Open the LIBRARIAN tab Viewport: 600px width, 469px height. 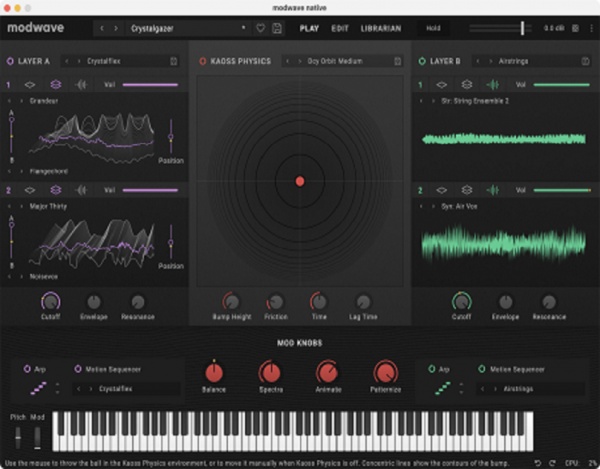coord(381,28)
